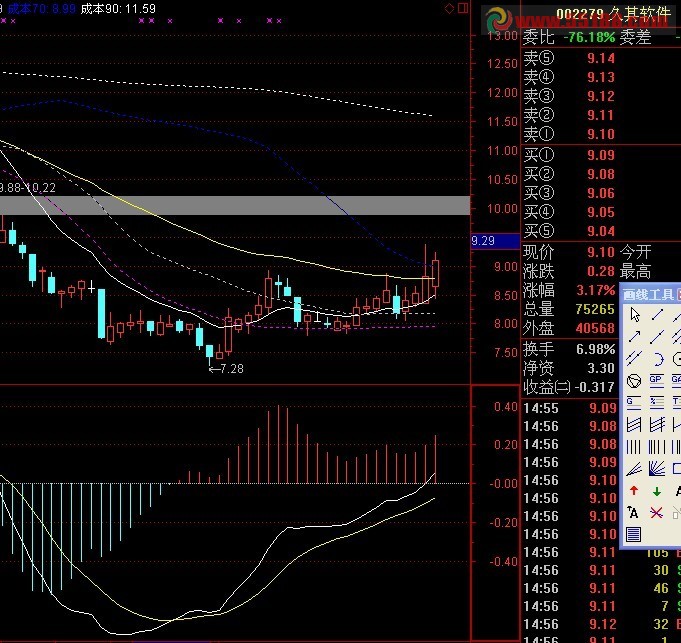Select the Gann fan angle tool
681x643 pixels.
[x=656, y=469]
